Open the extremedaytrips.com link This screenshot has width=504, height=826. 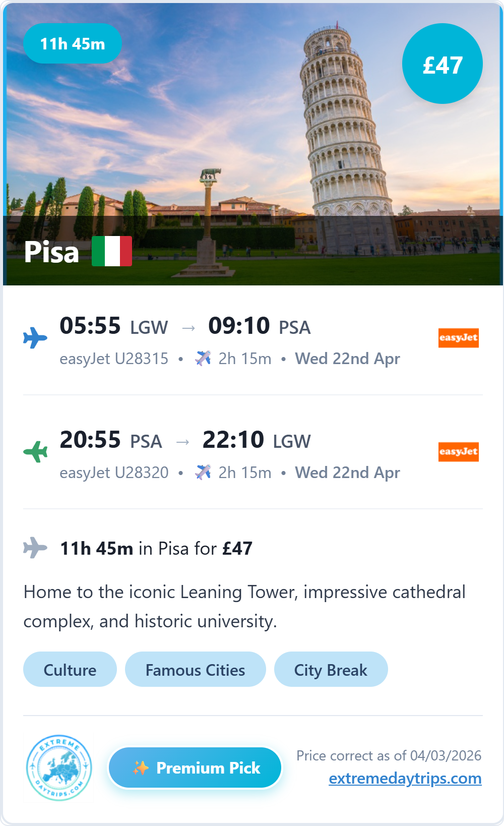(405, 779)
